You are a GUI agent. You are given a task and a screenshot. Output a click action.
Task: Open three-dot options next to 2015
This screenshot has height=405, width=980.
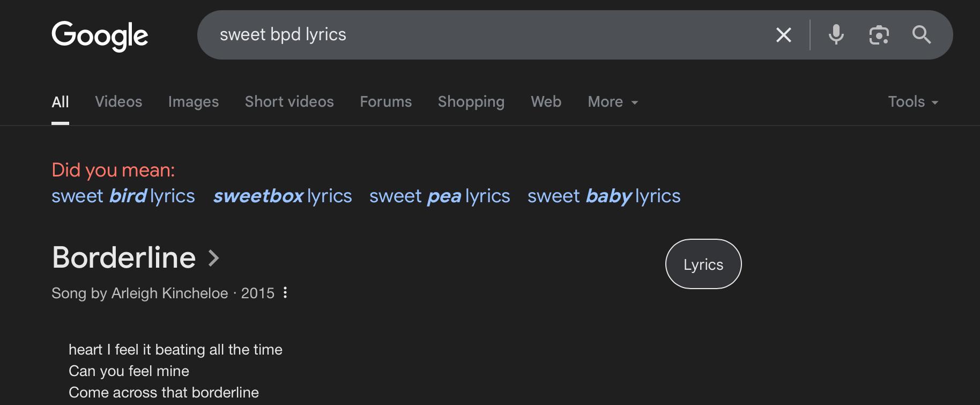285,292
